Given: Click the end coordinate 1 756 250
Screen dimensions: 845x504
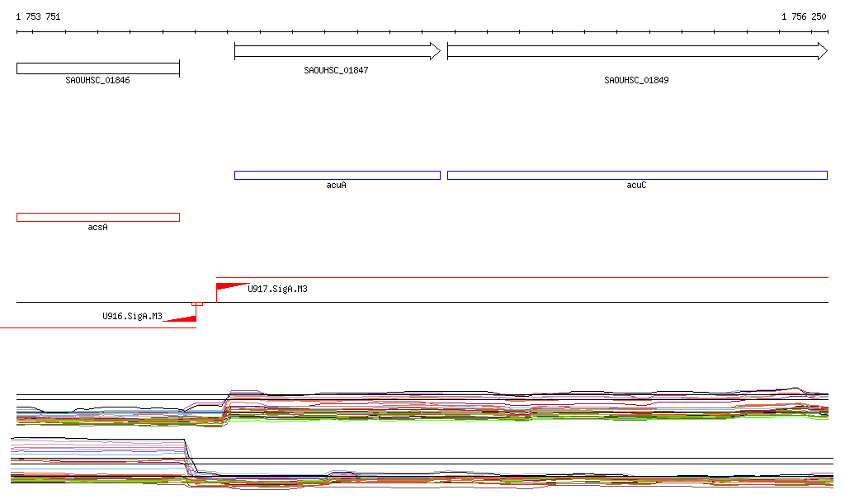Looking at the screenshot, I should tap(803, 16).
